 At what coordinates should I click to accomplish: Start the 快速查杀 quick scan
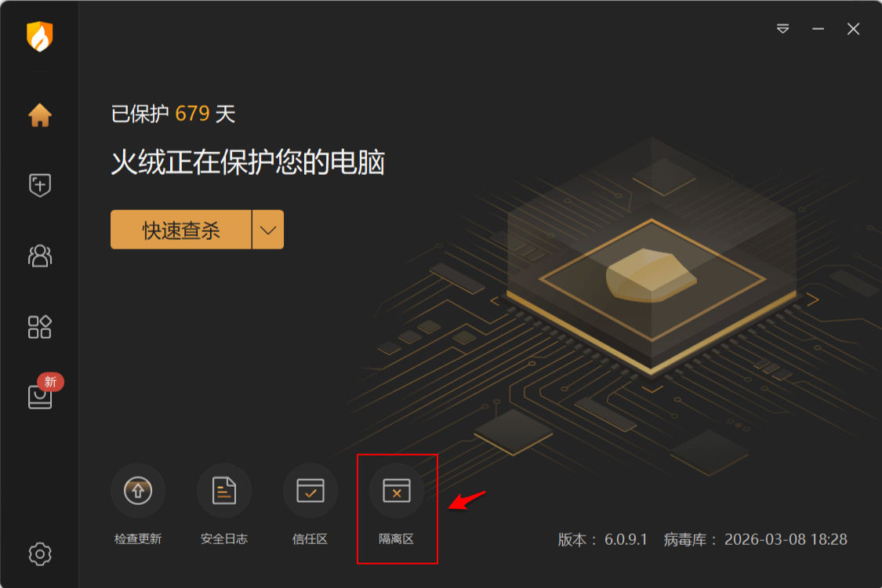[180, 230]
